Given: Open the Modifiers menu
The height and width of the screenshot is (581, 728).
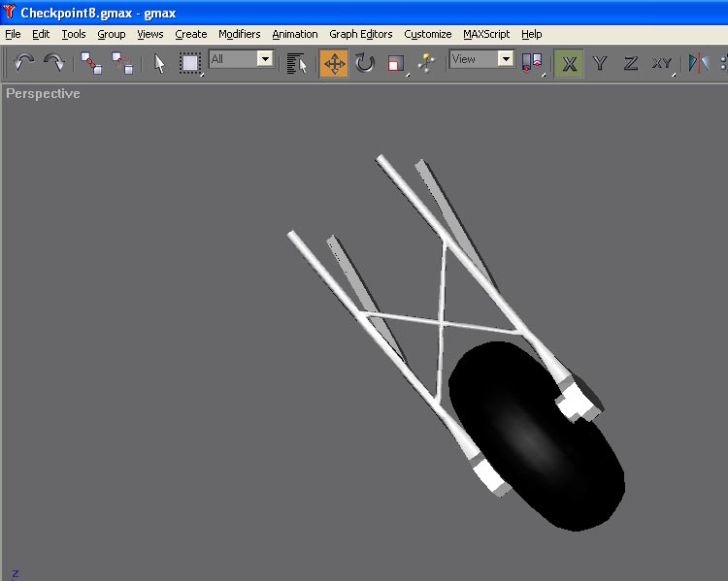Looking at the screenshot, I should click(x=239, y=34).
